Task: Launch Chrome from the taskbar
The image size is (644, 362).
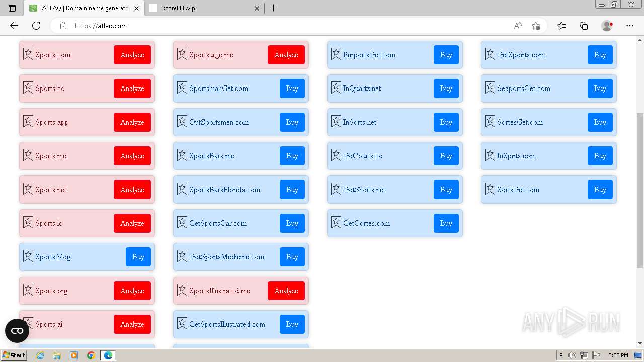Action: [x=91, y=355]
